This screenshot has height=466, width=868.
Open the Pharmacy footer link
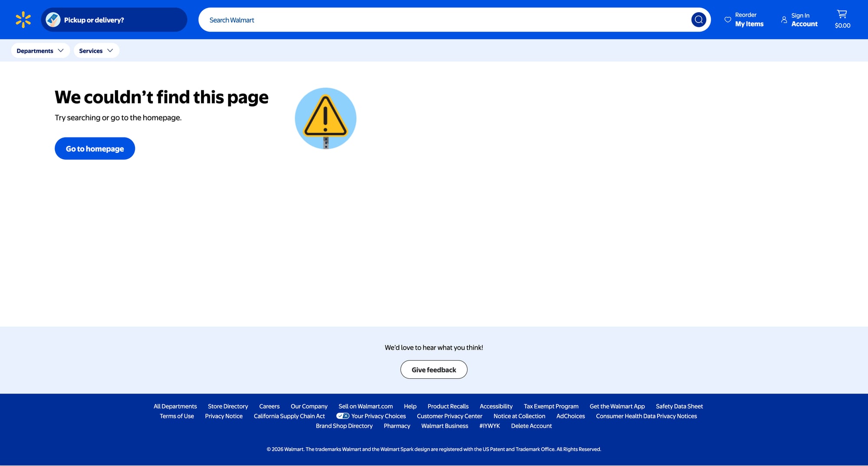[x=397, y=426]
